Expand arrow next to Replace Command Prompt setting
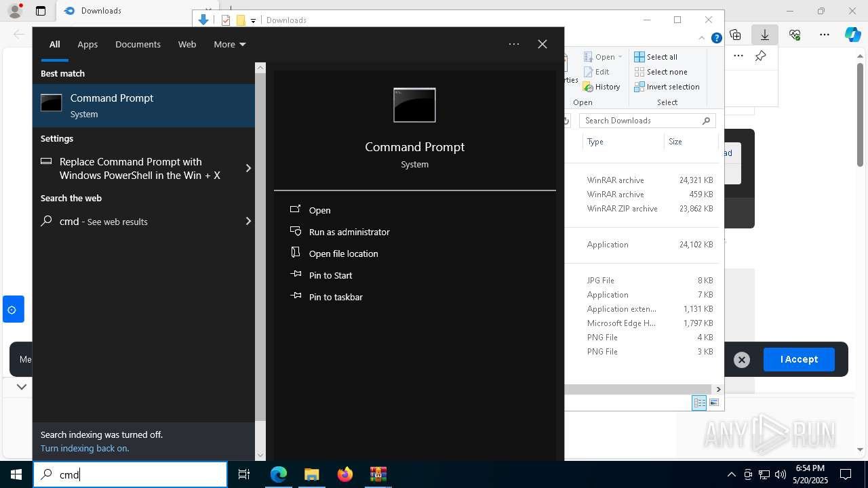The width and height of the screenshot is (868, 488). [248, 168]
